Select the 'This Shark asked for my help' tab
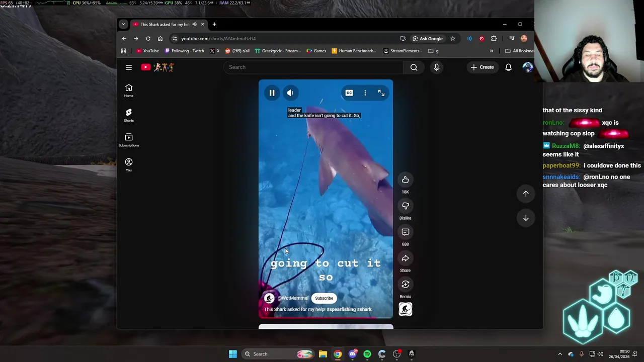This screenshot has height=362, width=644. (165, 24)
